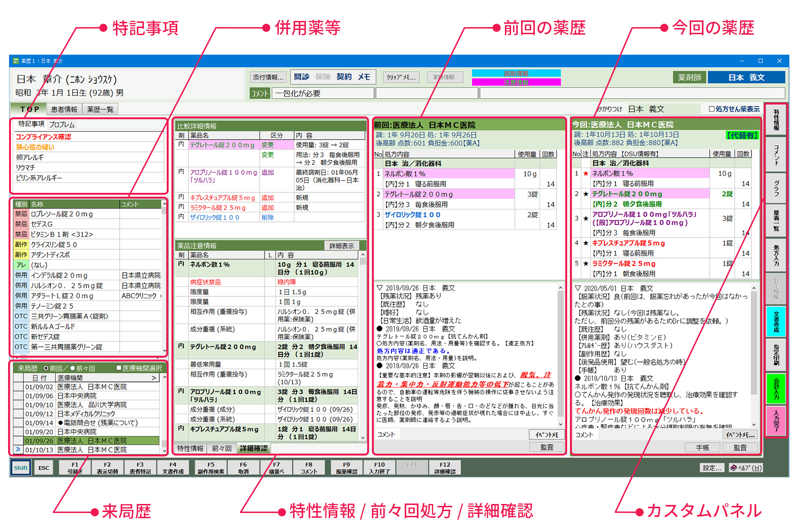
Task: Click the F7 横並べ function key
Action: (276, 468)
